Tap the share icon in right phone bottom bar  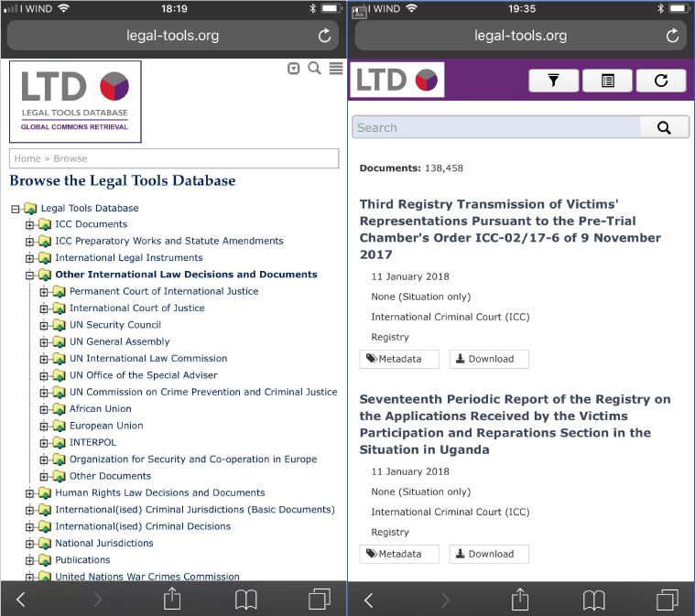click(520, 599)
